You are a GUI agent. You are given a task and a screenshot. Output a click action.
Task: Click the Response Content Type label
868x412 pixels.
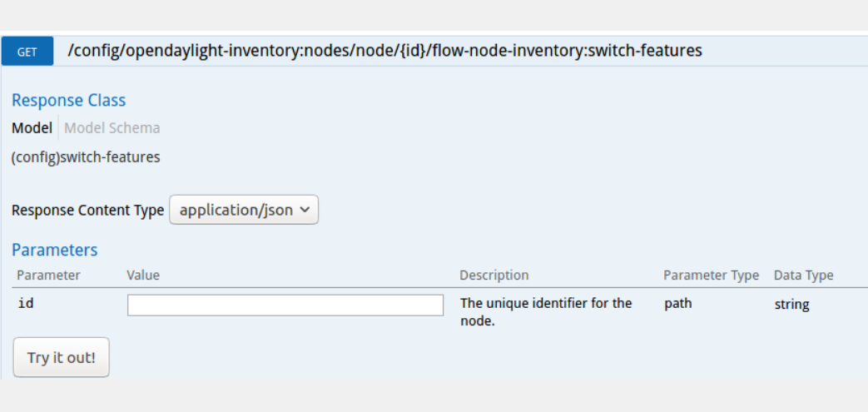pos(87,211)
